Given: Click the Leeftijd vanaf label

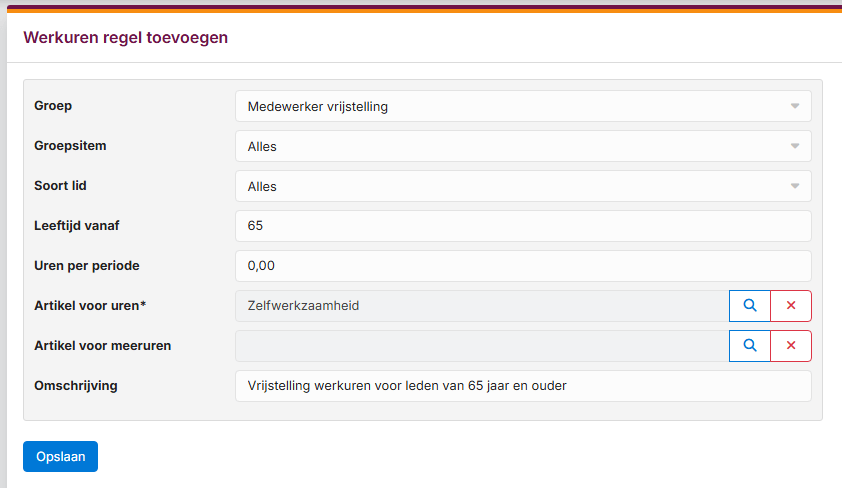Looking at the screenshot, I should point(77,225).
